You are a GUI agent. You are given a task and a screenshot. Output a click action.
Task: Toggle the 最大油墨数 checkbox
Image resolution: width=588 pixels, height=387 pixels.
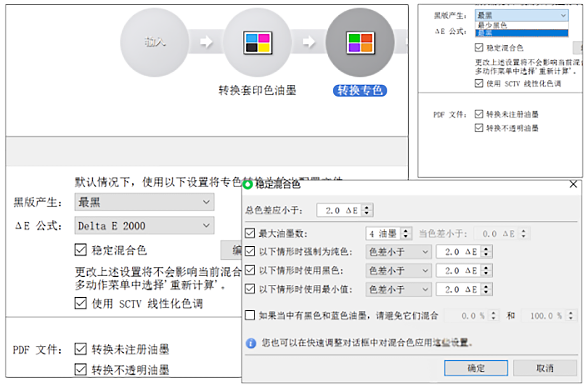click(250, 233)
